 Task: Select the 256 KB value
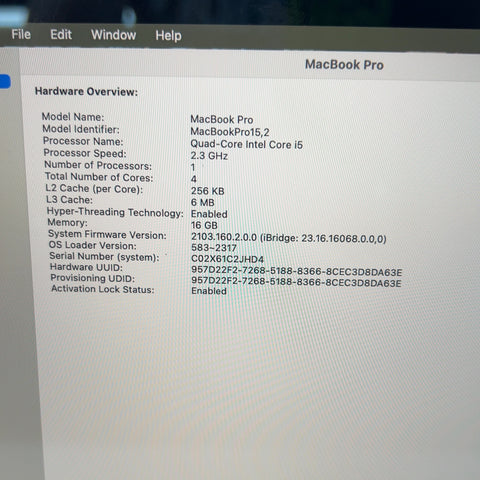[208, 191]
